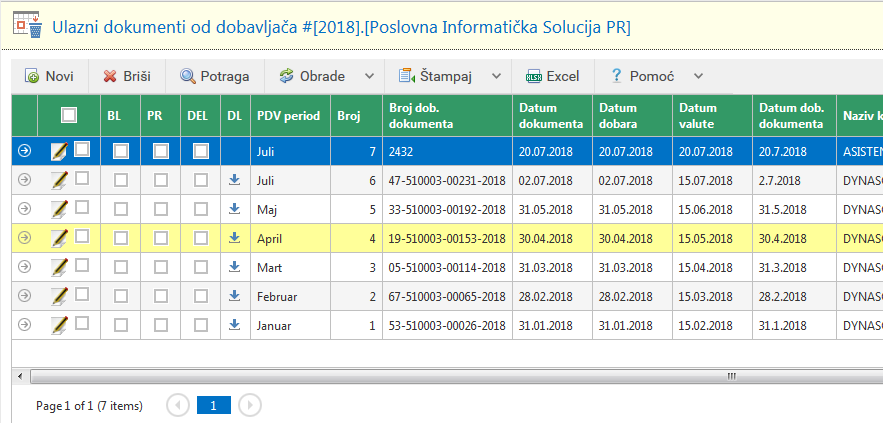The height and width of the screenshot is (423, 883).
Task: Sort by the PDV period column header
Action: click(288, 115)
